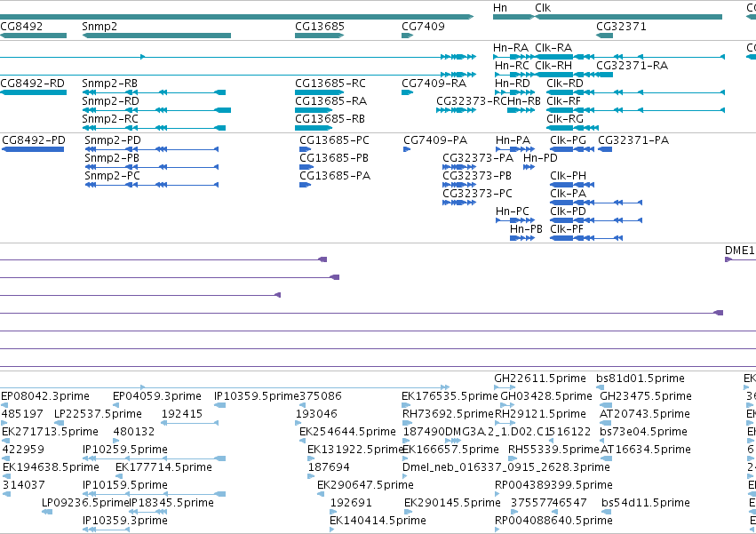Open transcript CG32371-RA
756x534 pixels.
[633, 66]
